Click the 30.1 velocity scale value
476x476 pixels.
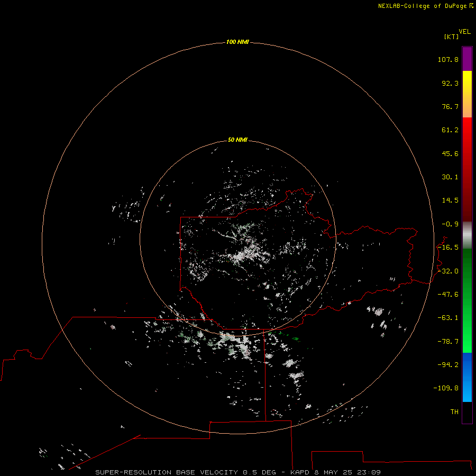click(x=450, y=177)
